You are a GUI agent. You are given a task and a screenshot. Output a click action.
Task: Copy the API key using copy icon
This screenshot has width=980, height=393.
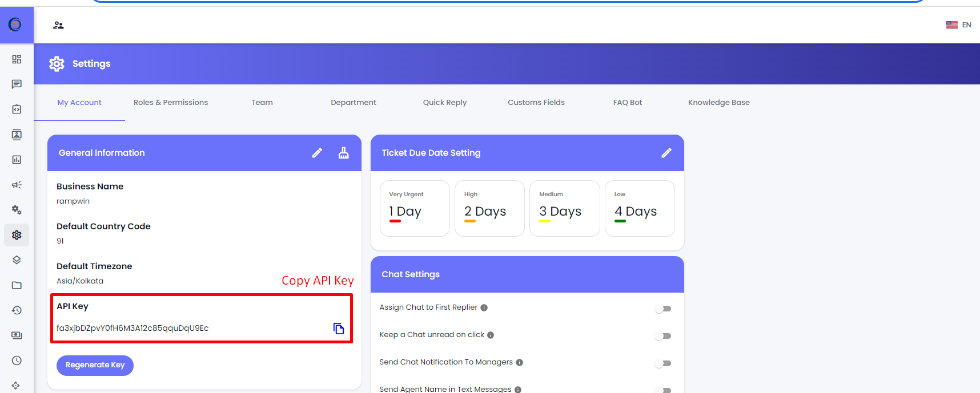[339, 329]
